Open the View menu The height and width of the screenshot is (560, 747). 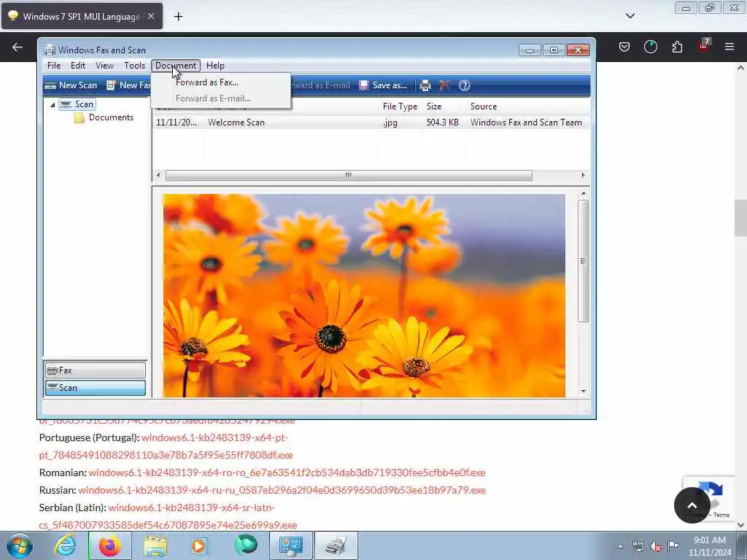tap(104, 66)
